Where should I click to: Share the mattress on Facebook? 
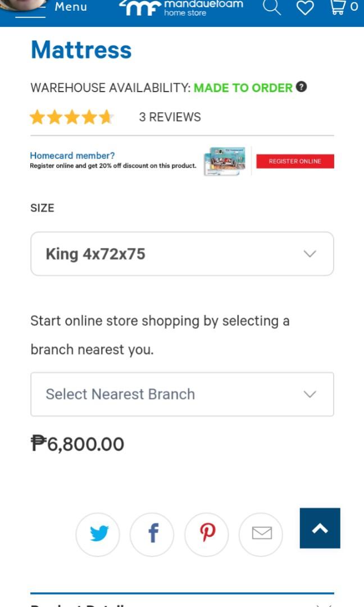pyautogui.click(x=152, y=534)
